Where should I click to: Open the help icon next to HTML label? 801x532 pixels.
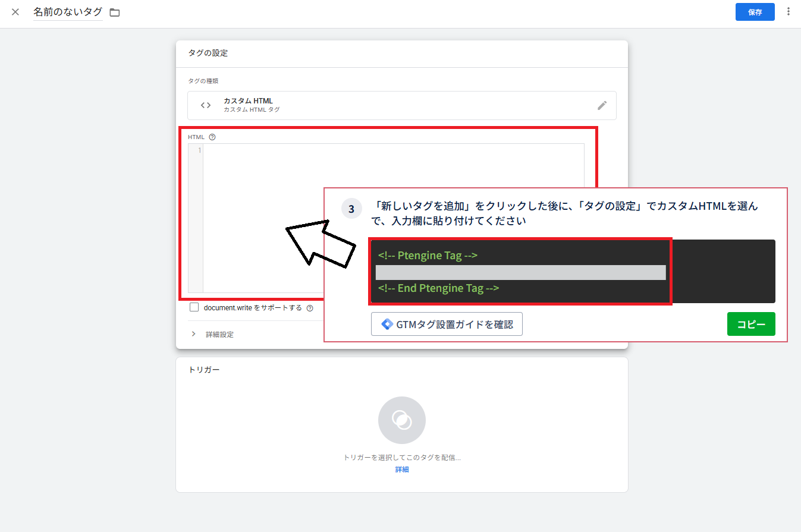212,137
